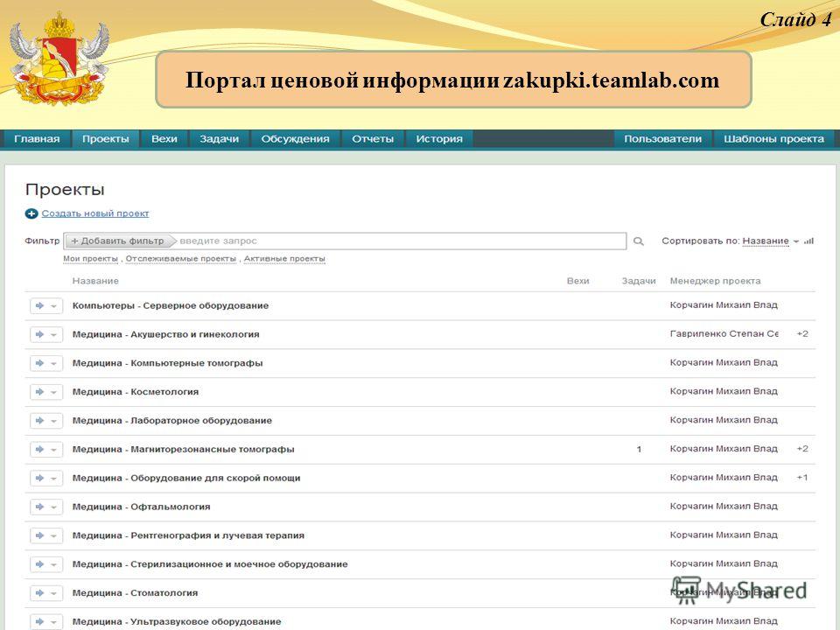Viewport: 840px width, 630px height.
Task: Apply the Отслеживаемые проекты quick filter
Action: pyautogui.click(x=180, y=259)
